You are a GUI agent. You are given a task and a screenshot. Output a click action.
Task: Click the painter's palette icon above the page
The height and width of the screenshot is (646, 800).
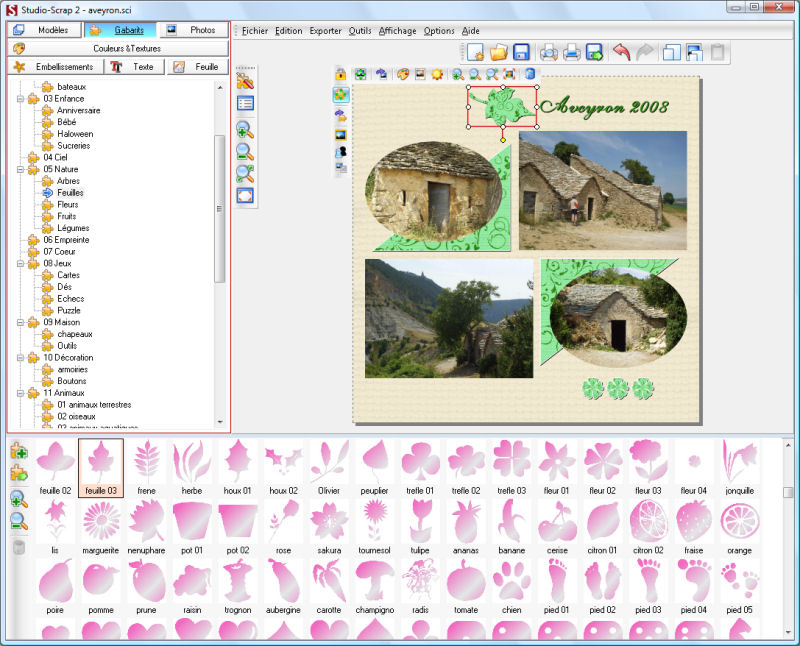(x=403, y=74)
